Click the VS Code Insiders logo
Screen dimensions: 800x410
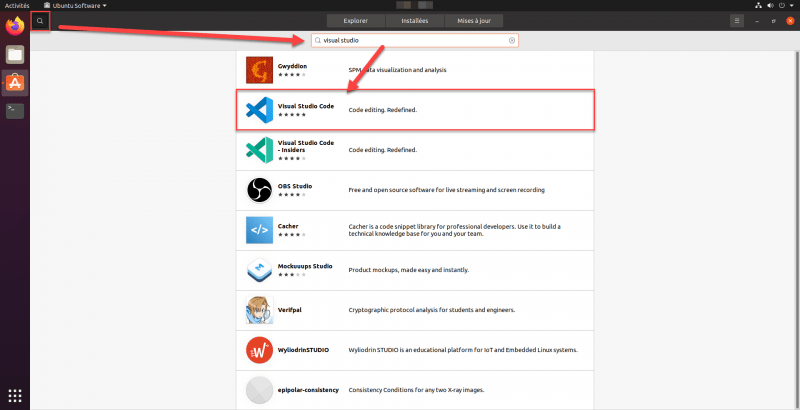pyautogui.click(x=259, y=150)
